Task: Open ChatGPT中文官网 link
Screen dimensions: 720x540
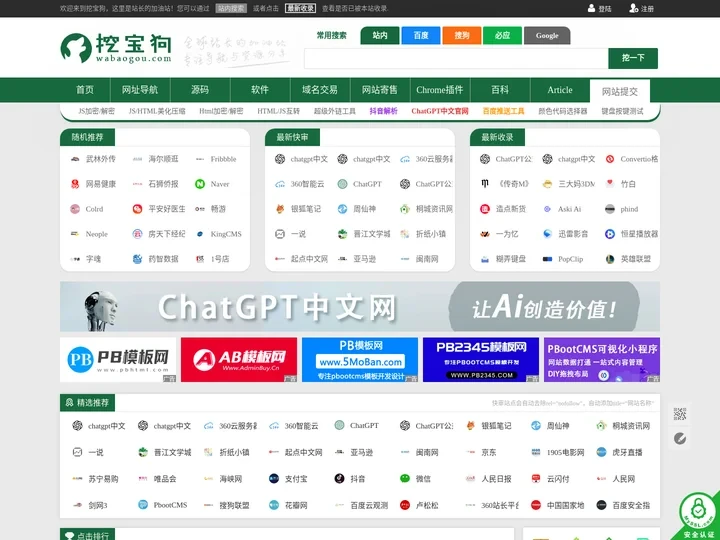Action: coord(440,111)
